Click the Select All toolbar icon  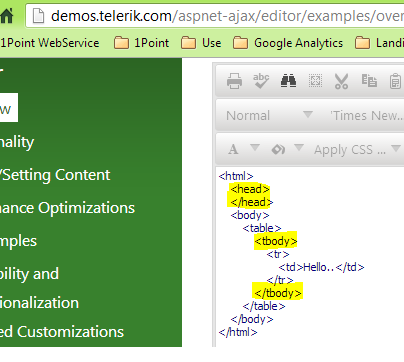(315, 81)
